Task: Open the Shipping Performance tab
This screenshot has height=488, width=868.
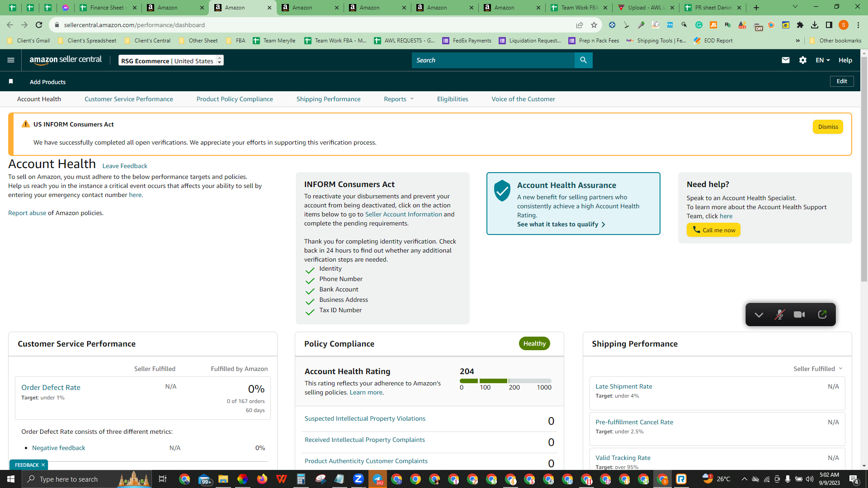Action: tap(329, 99)
